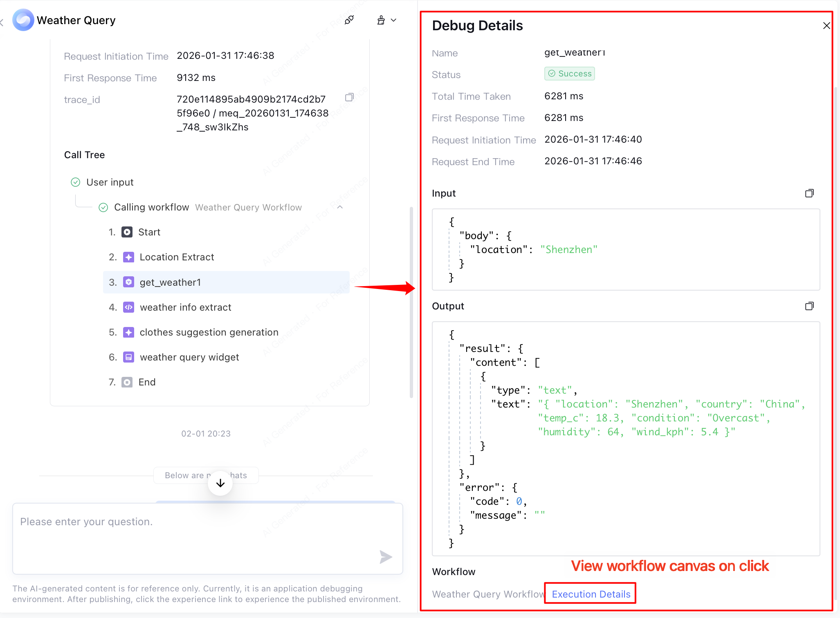The width and height of the screenshot is (840, 618).
Task: Open the dropdown next to the brush icon
Action: pyautogui.click(x=393, y=20)
